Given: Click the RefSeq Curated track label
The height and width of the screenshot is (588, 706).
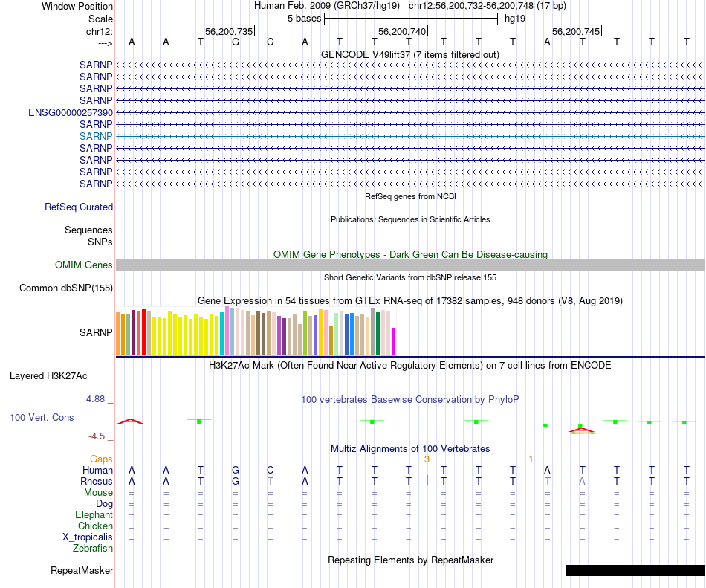Looking at the screenshot, I should click(79, 207).
